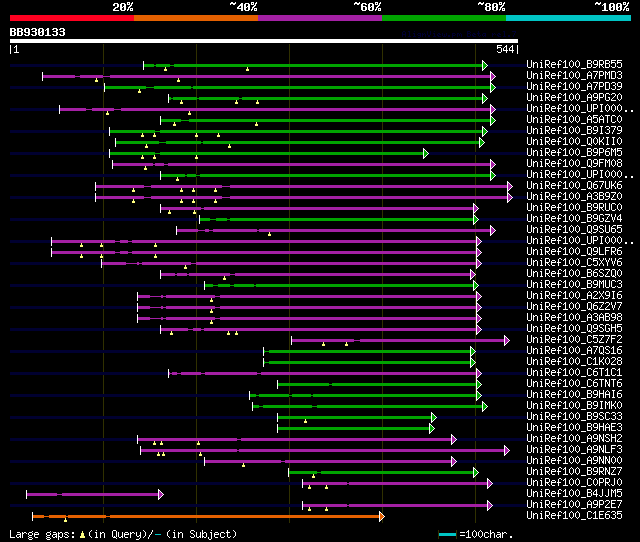
Task: Click the BB930133 query name
Action: 38,32
